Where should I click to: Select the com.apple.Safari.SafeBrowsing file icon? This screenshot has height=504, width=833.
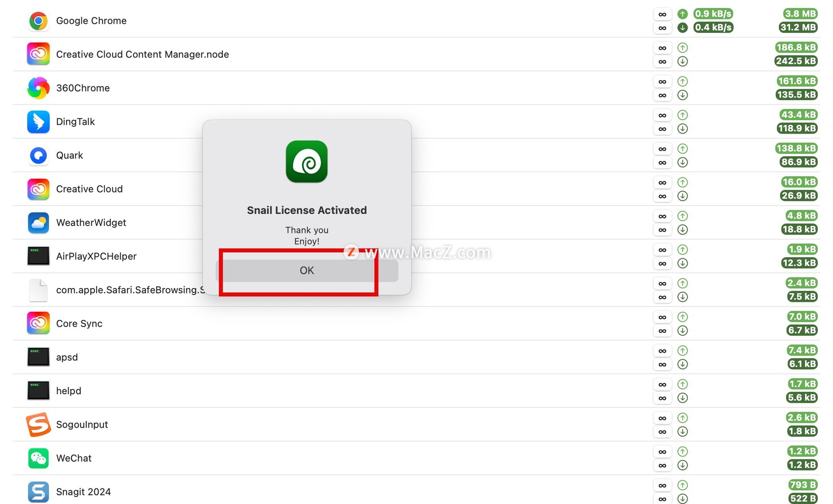coord(38,290)
